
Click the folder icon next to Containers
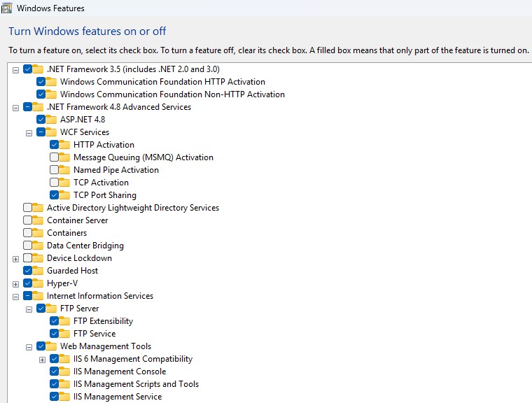point(38,233)
